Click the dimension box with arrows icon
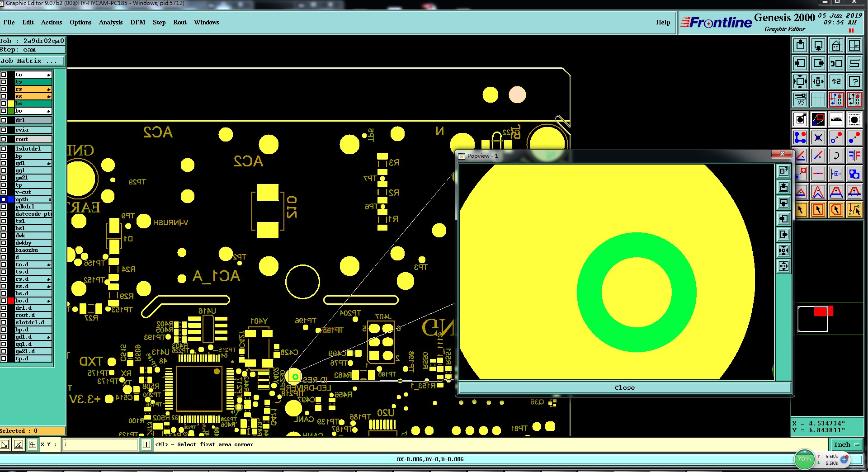868x472 pixels. 836,174
